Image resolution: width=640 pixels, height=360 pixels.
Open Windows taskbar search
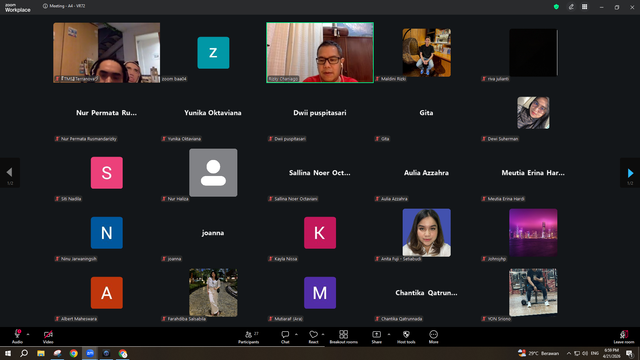(24, 353)
